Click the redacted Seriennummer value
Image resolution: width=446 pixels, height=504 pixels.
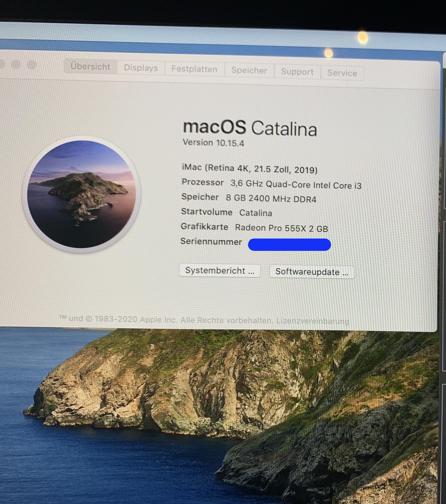point(289,245)
